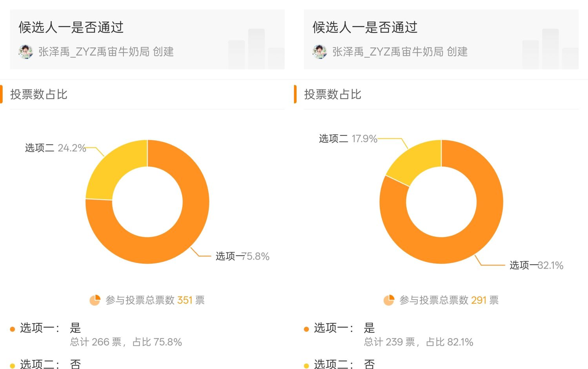The width and height of the screenshot is (588, 369).
Task: Open left poll title 候选人一是否通过
Action: pos(71,27)
